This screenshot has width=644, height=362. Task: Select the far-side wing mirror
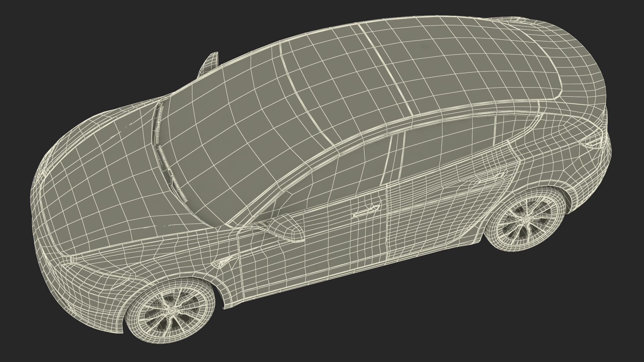(210, 63)
